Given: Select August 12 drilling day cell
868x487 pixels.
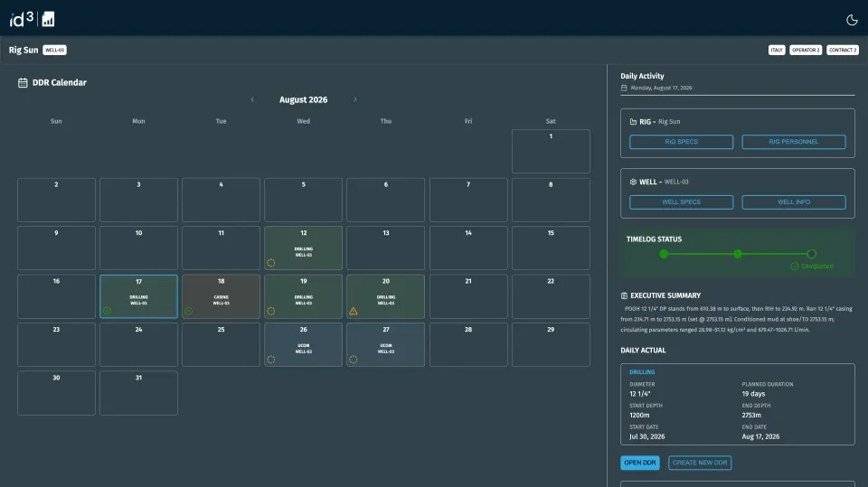Looking at the screenshot, I should tap(304, 248).
